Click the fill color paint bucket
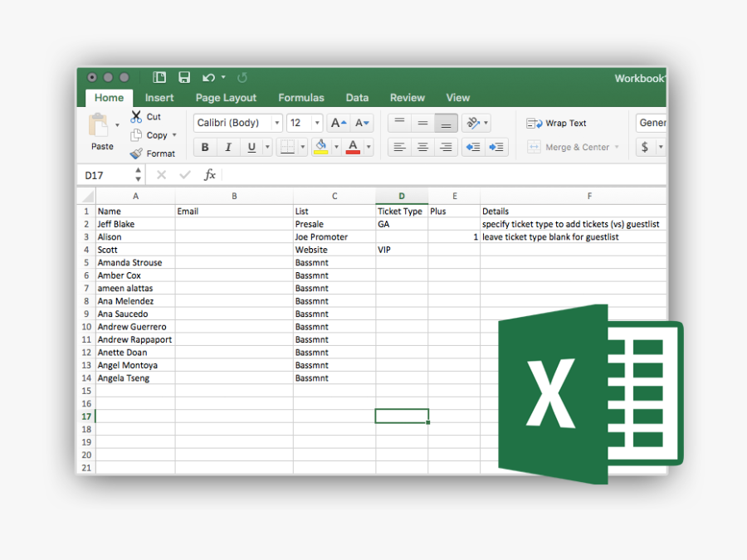The height and width of the screenshot is (560, 747). (x=321, y=147)
